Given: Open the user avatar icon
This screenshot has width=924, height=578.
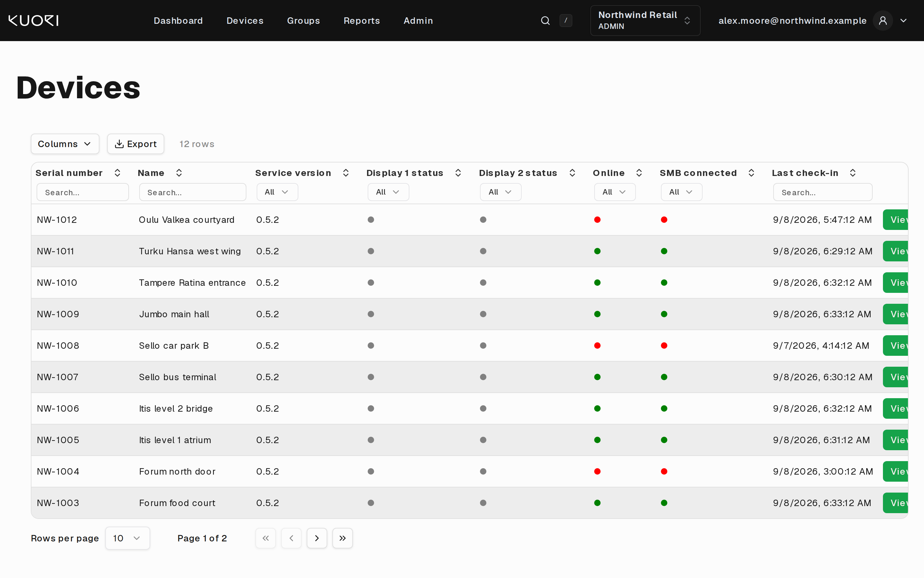Looking at the screenshot, I should point(882,21).
